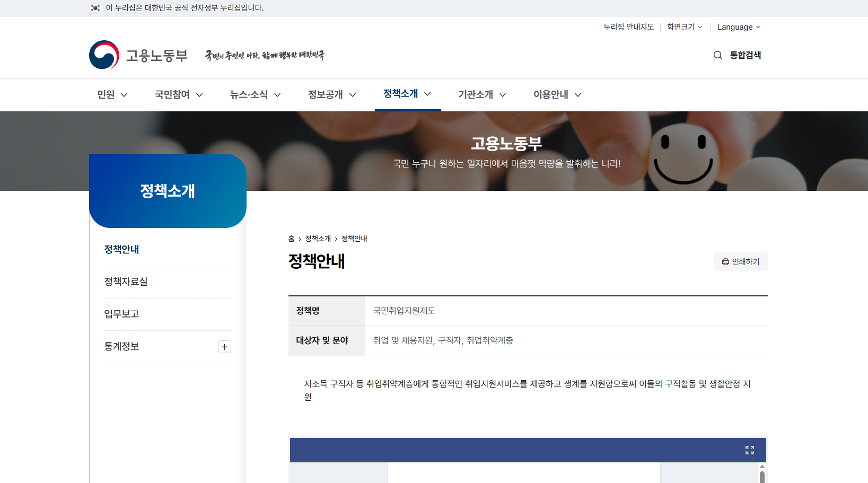The image size is (868, 483).
Task: Click the 고용노동부 logo emblem
Action: click(104, 55)
